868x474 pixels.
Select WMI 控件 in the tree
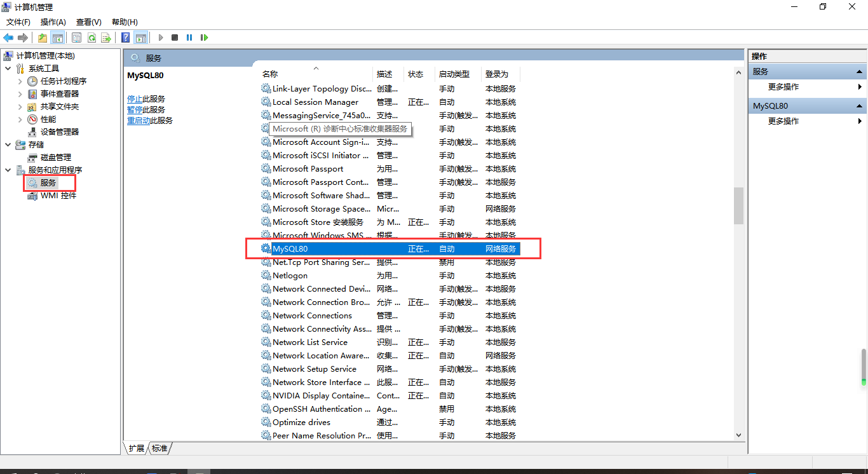click(x=58, y=196)
